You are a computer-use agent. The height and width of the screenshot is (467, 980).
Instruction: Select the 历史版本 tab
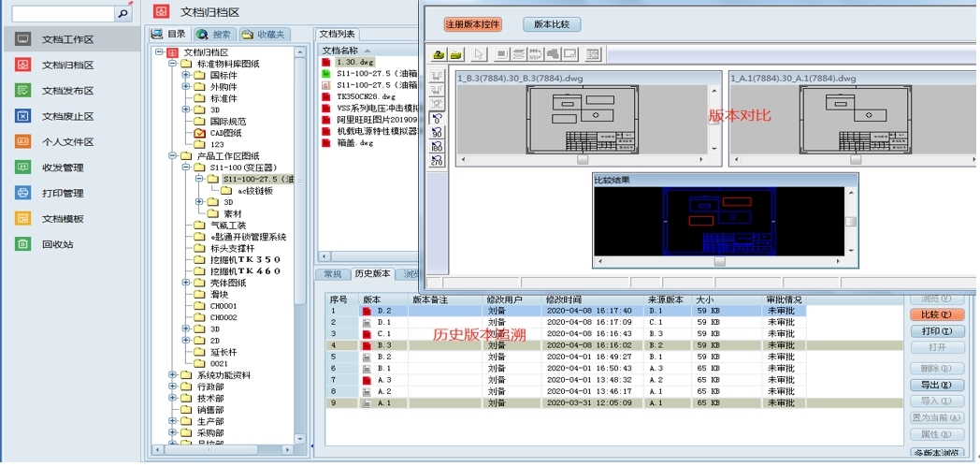click(x=372, y=274)
